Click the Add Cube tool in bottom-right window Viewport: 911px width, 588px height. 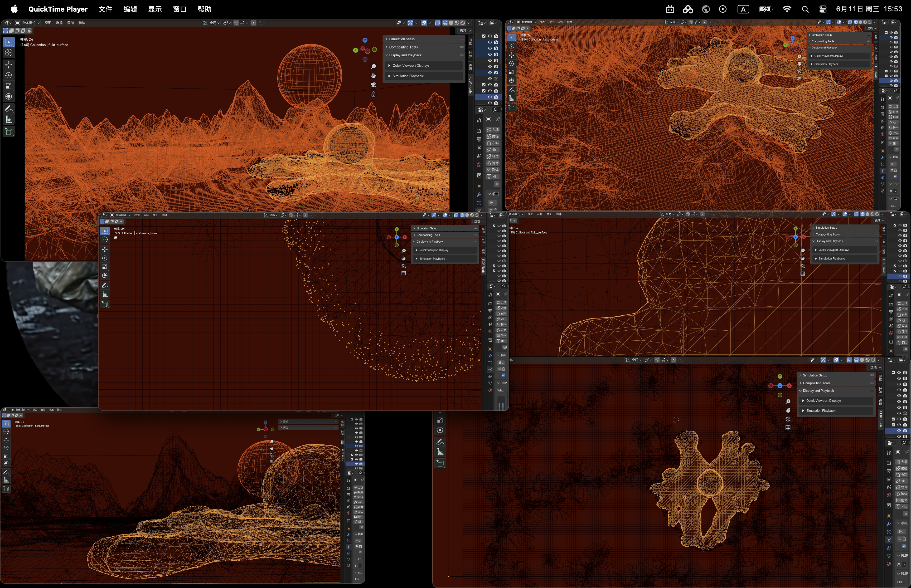tap(440, 464)
